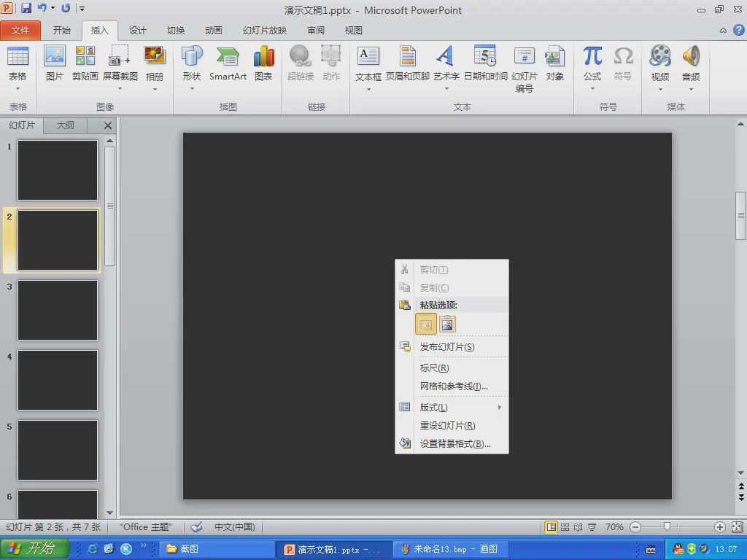Screen dimensions: 747x560
Task: Expand the 形状 shapes dropdown
Action: pyautogui.click(x=192, y=88)
